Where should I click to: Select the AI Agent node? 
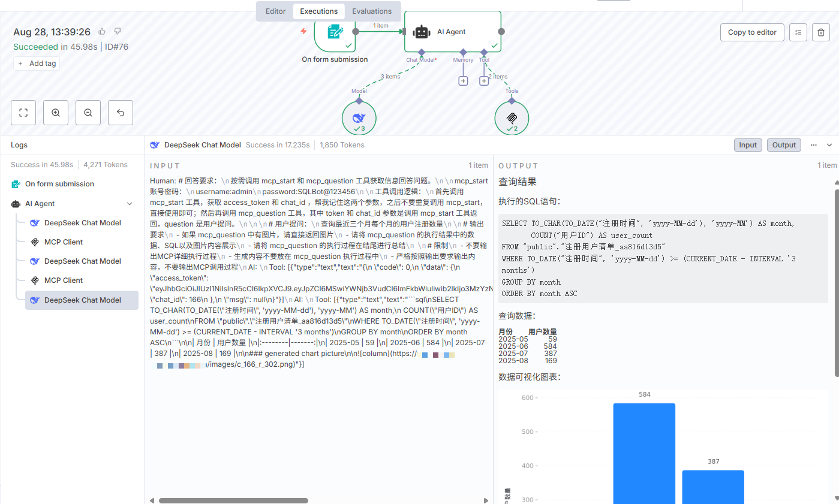(452, 32)
